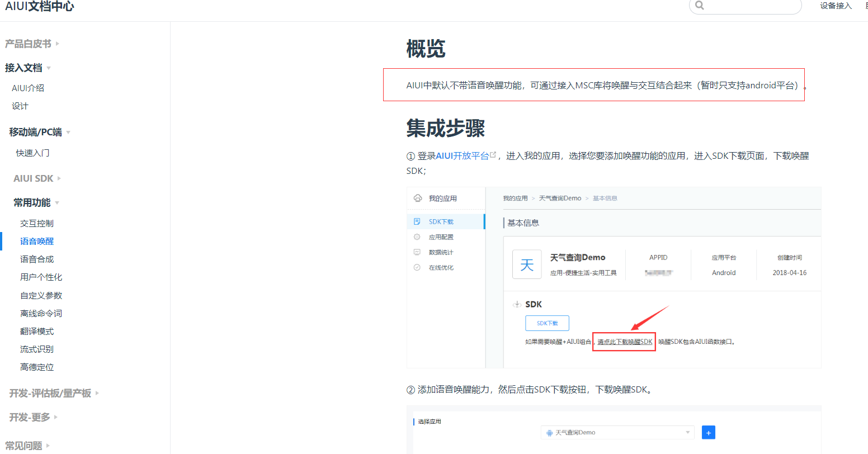This screenshot has height=454, width=868.
Task: Follow the AIUI开放平台 hyperlink
Action: click(x=462, y=155)
